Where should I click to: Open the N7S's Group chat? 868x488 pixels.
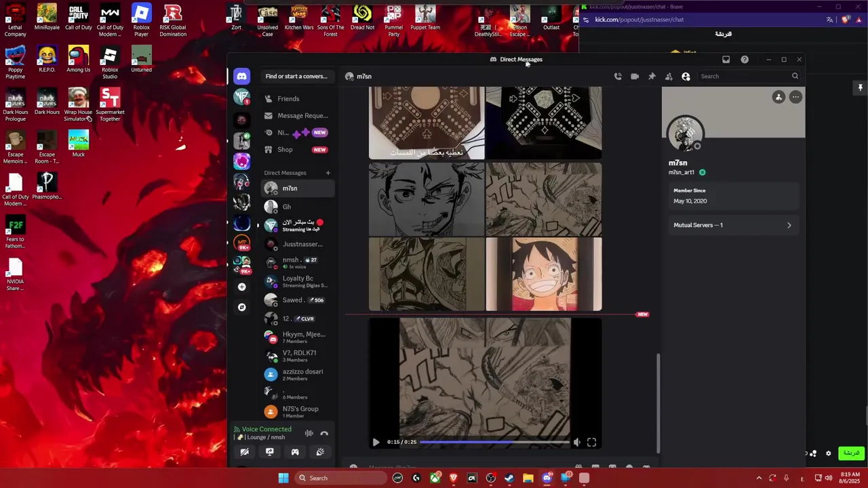pyautogui.click(x=297, y=411)
